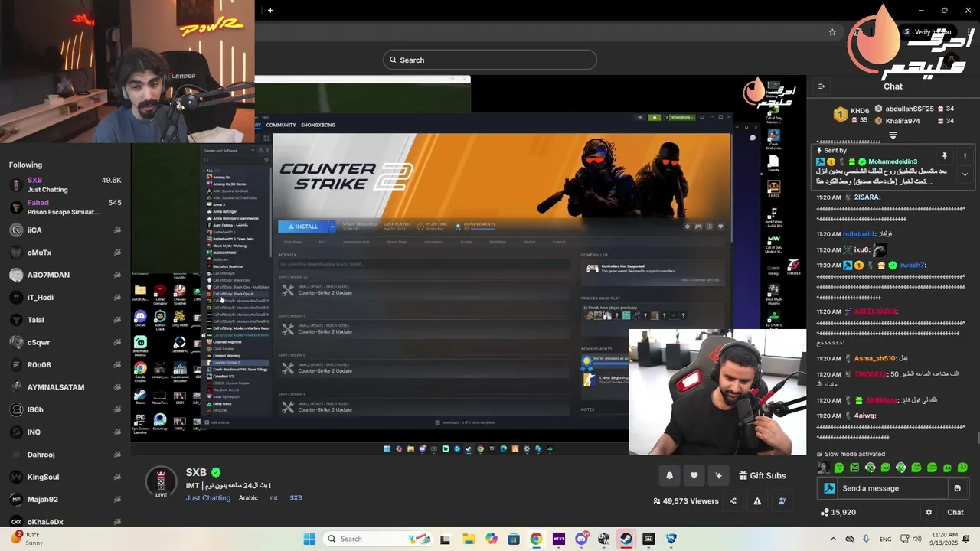980x551 pixels.
Task: Click KHD6 on the gift leaderboard
Action: point(860,111)
